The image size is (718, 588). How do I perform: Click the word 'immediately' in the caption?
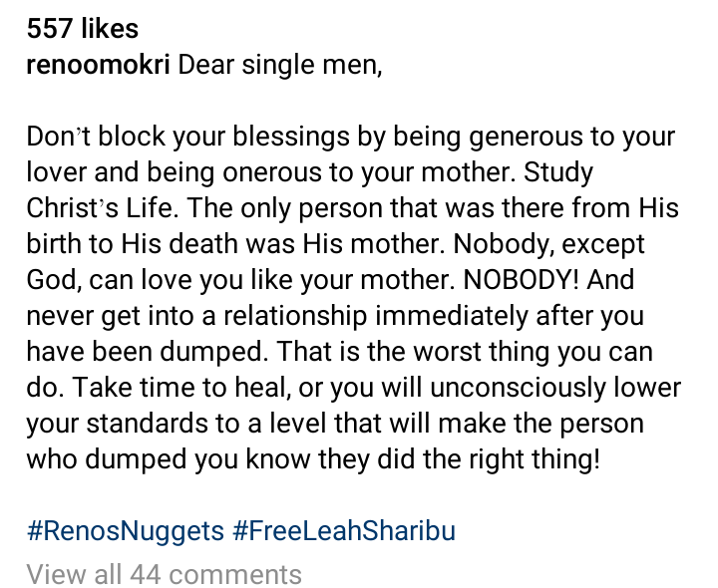(x=452, y=316)
